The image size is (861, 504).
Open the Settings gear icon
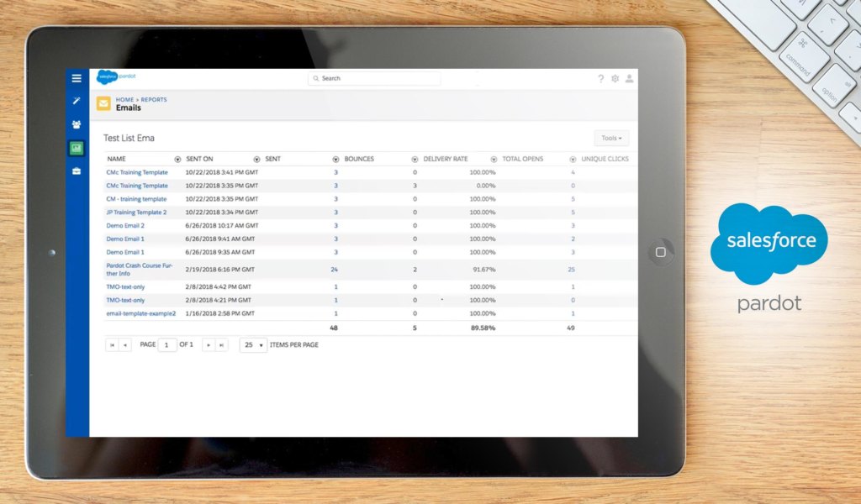(615, 78)
